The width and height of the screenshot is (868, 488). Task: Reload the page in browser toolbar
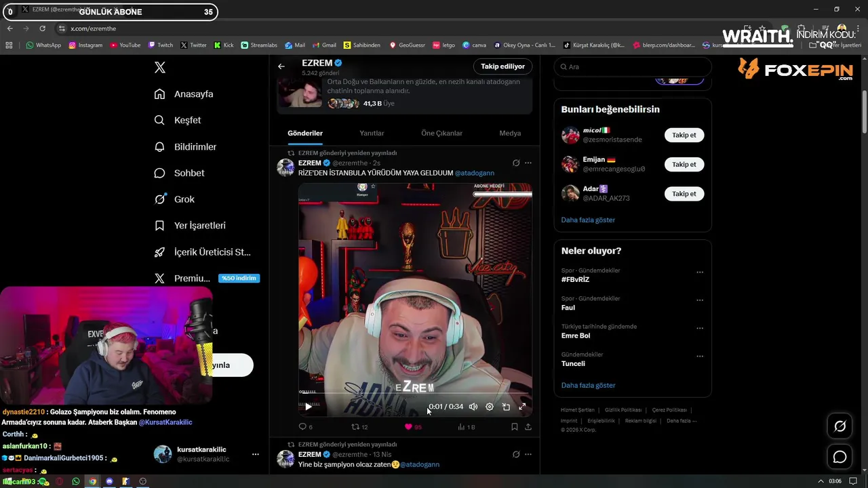pyautogui.click(x=42, y=28)
